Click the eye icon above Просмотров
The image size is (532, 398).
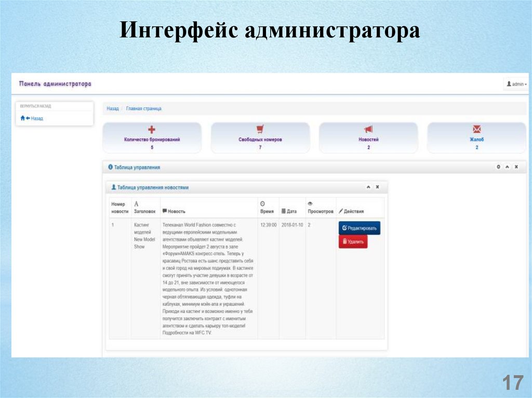click(310, 204)
